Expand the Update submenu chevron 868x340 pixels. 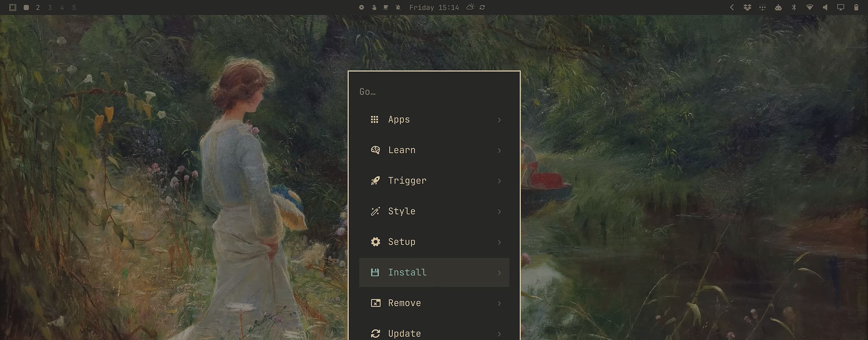pyautogui.click(x=499, y=334)
